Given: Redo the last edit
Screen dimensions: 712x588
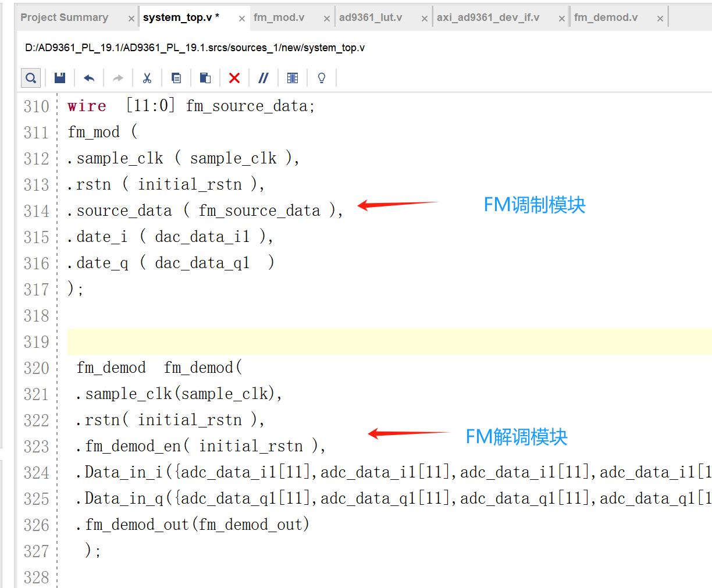Looking at the screenshot, I should pos(118,77).
